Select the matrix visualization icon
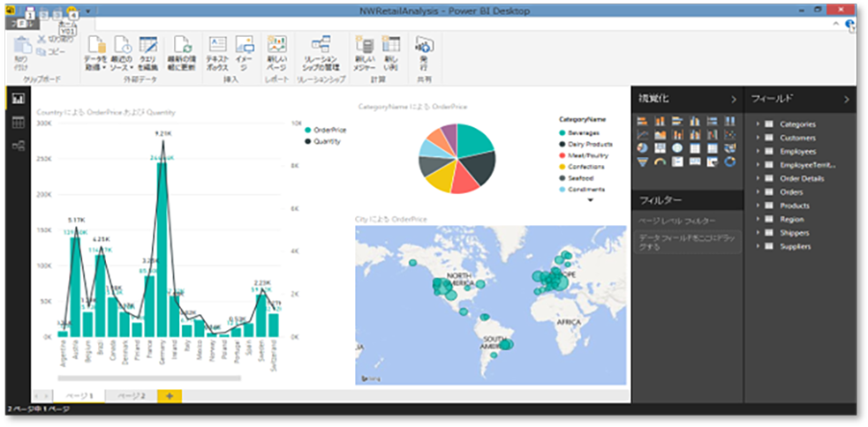This screenshot has height=427, width=868. tap(713, 148)
